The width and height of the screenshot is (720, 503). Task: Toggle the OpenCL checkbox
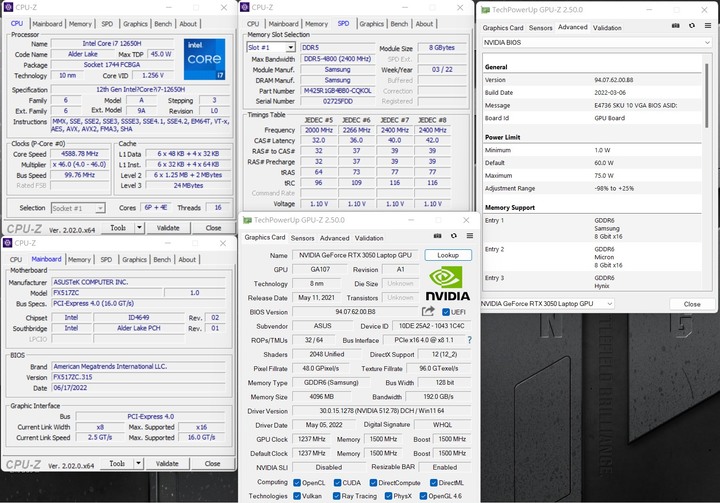coord(297,482)
